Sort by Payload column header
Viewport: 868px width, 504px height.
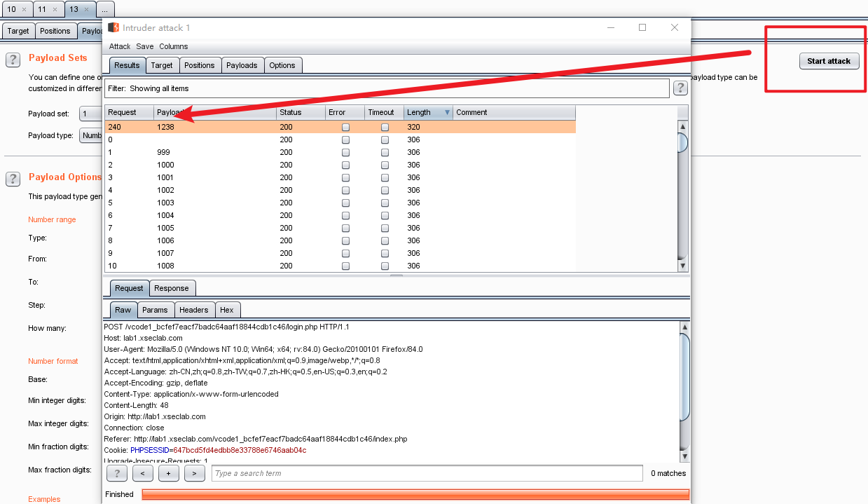coord(215,112)
